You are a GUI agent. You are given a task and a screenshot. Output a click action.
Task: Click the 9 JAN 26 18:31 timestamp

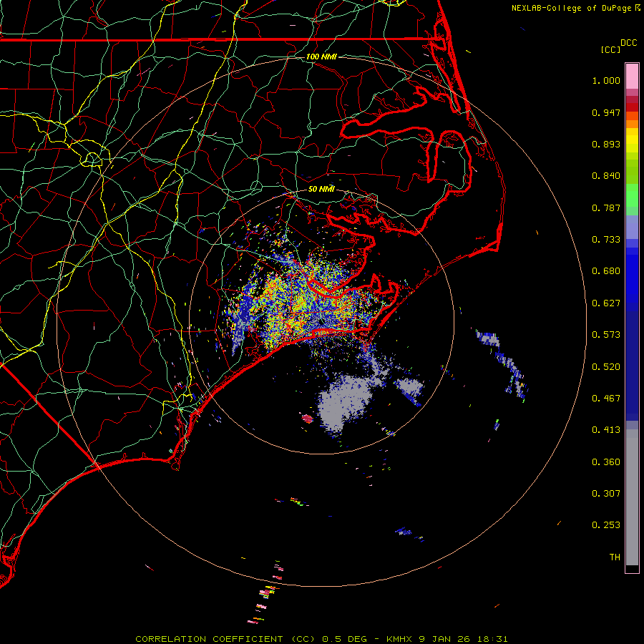(x=463, y=639)
